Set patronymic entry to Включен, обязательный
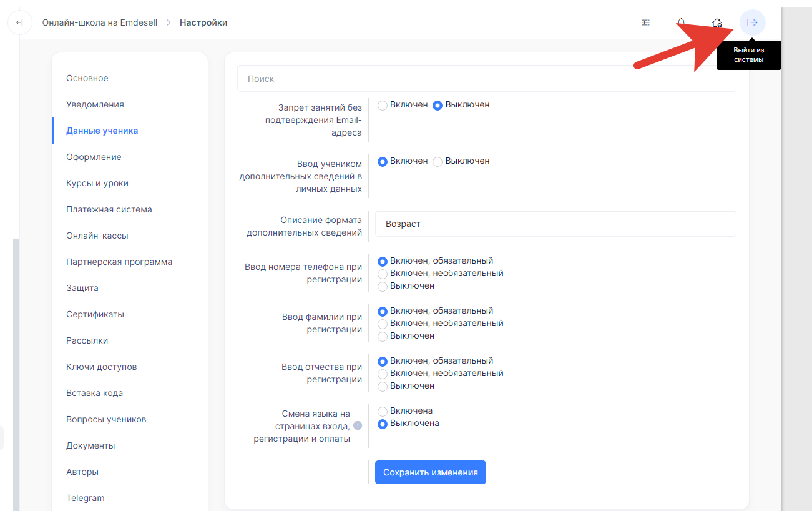This screenshot has height=511, width=812. tap(383, 362)
